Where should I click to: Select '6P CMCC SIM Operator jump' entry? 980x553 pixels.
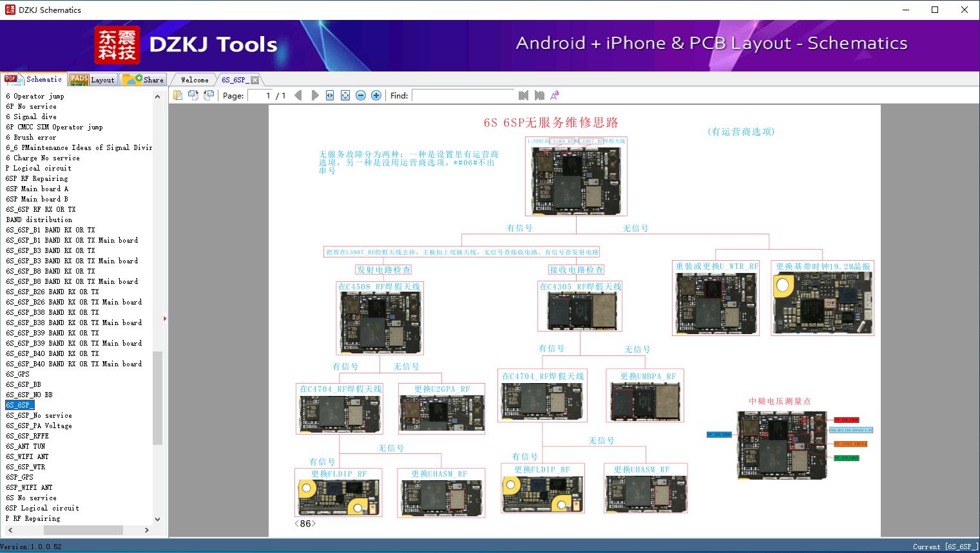click(54, 127)
